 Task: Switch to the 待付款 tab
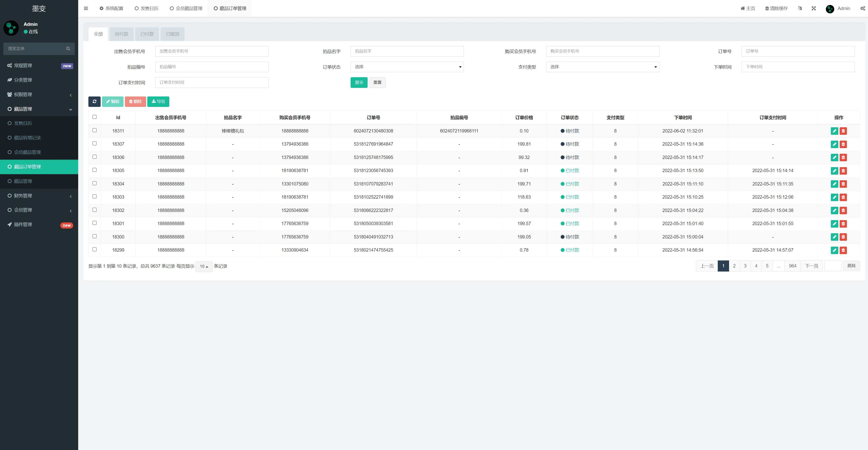tap(121, 34)
